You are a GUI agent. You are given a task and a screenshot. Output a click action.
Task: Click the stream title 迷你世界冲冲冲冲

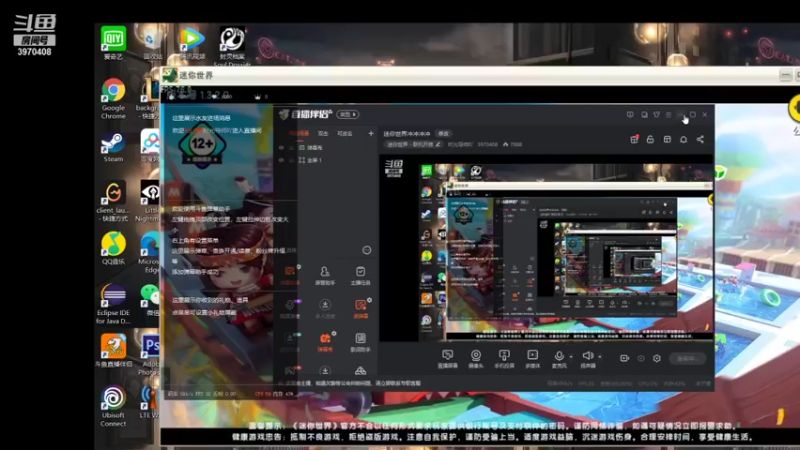tap(407, 134)
